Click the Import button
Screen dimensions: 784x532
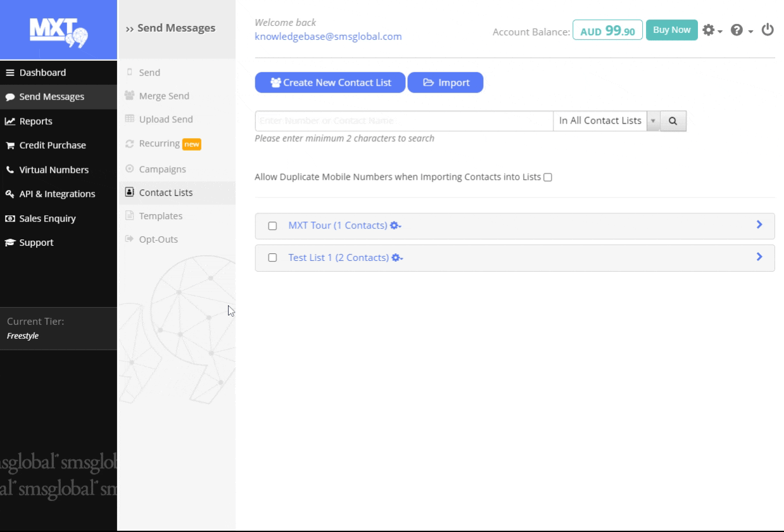445,82
